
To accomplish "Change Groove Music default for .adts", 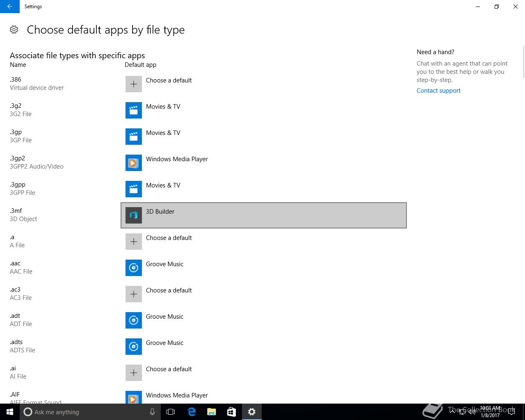I will click(264, 347).
